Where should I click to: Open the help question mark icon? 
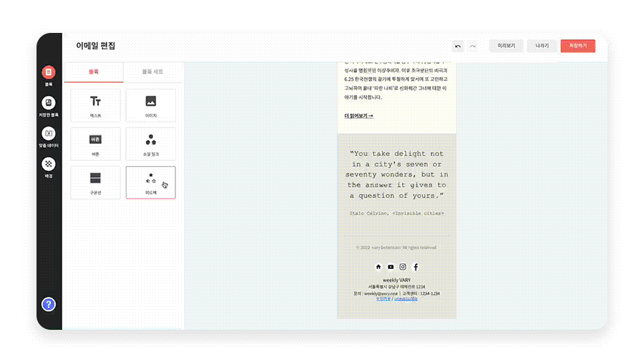(x=49, y=305)
